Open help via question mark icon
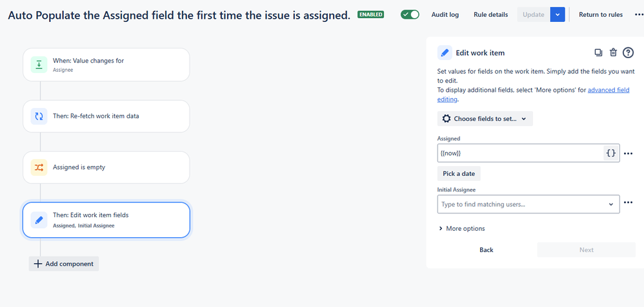Viewport: 644px width, 307px height. (x=628, y=53)
